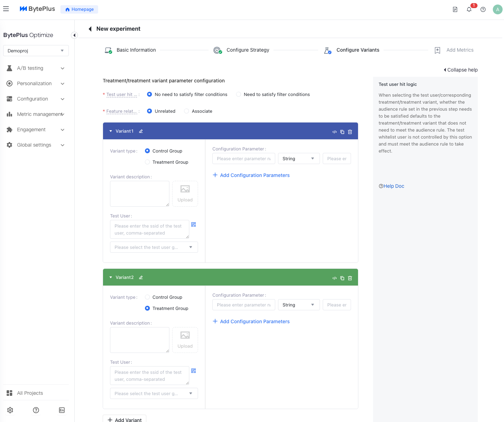This screenshot has height=422, width=504.
Task: Set Variant2 type to Treatment Group
Action: point(147,308)
